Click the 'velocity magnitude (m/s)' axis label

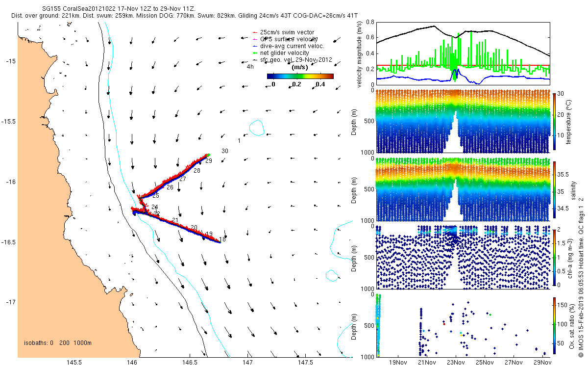pos(359,53)
